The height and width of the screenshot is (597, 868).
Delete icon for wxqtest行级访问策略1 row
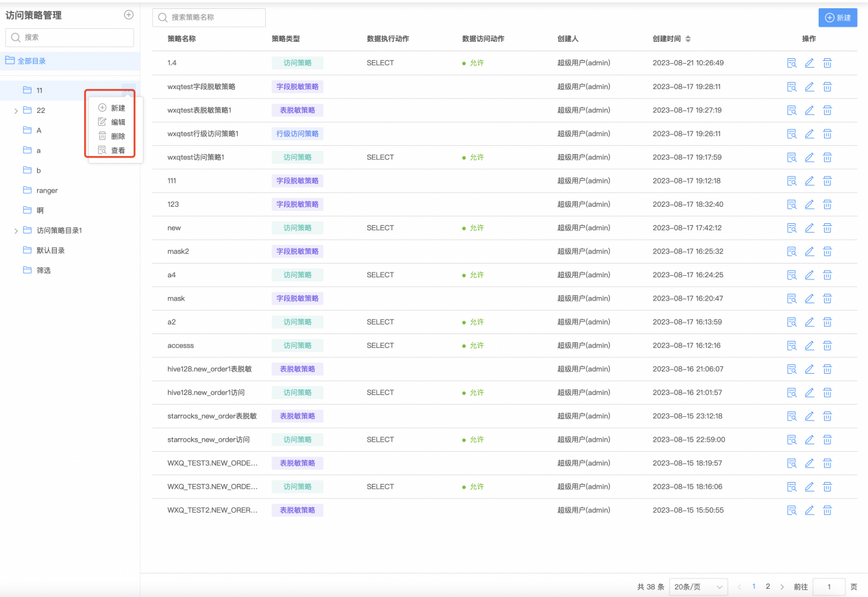click(827, 134)
